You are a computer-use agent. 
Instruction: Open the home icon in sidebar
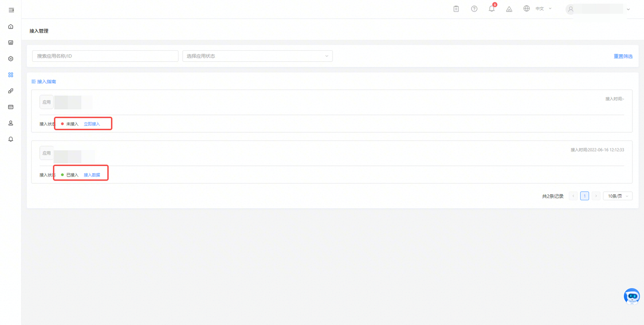point(11,27)
